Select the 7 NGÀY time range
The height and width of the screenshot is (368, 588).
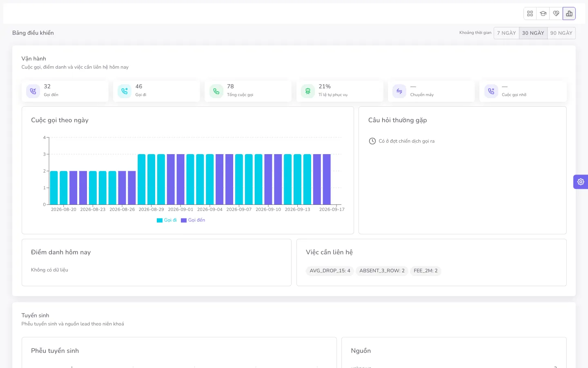point(506,33)
